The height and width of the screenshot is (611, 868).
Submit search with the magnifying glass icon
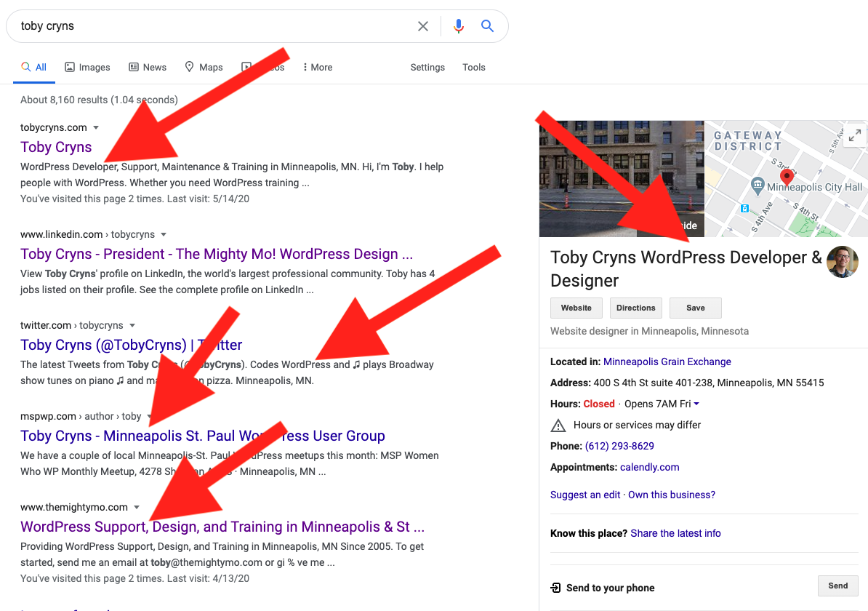(487, 25)
